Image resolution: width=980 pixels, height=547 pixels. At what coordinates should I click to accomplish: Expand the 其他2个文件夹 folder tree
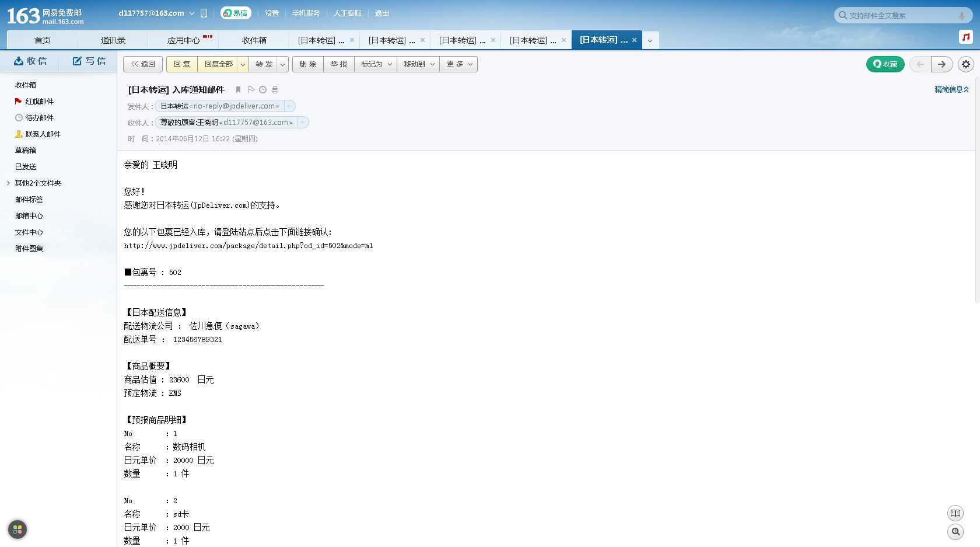pyautogui.click(x=8, y=183)
